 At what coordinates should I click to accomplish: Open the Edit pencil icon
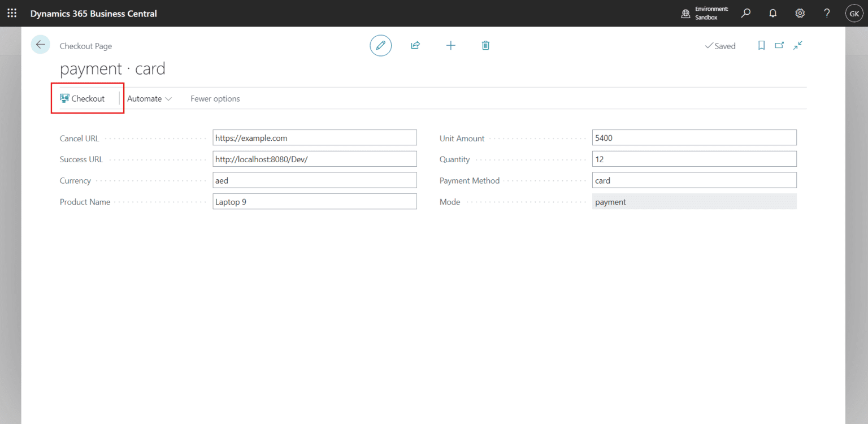pyautogui.click(x=380, y=45)
